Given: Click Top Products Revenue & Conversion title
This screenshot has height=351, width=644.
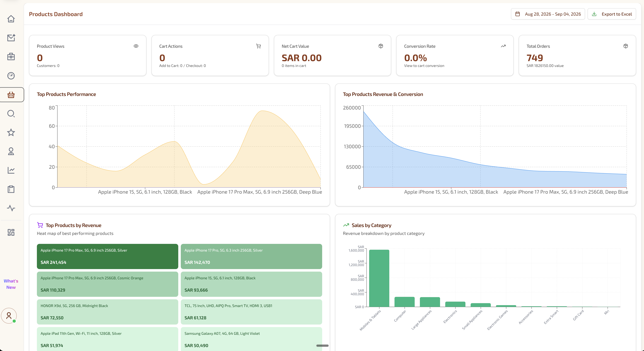Looking at the screenshot, I should tap(383, 94).
